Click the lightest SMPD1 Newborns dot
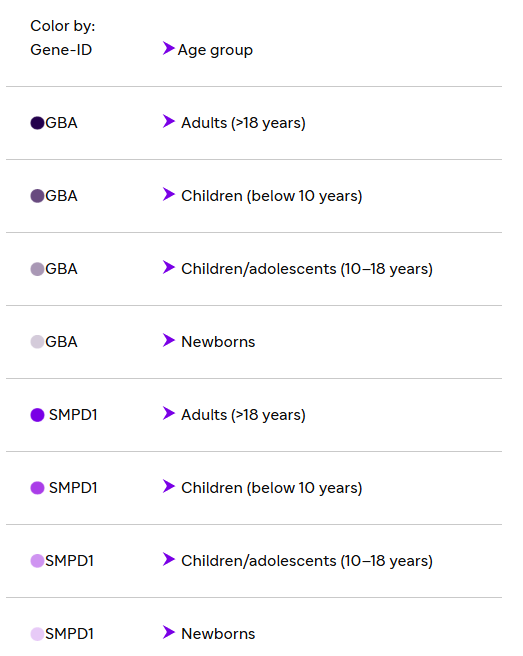Screen dimensions: 523x656 [37, 634]
